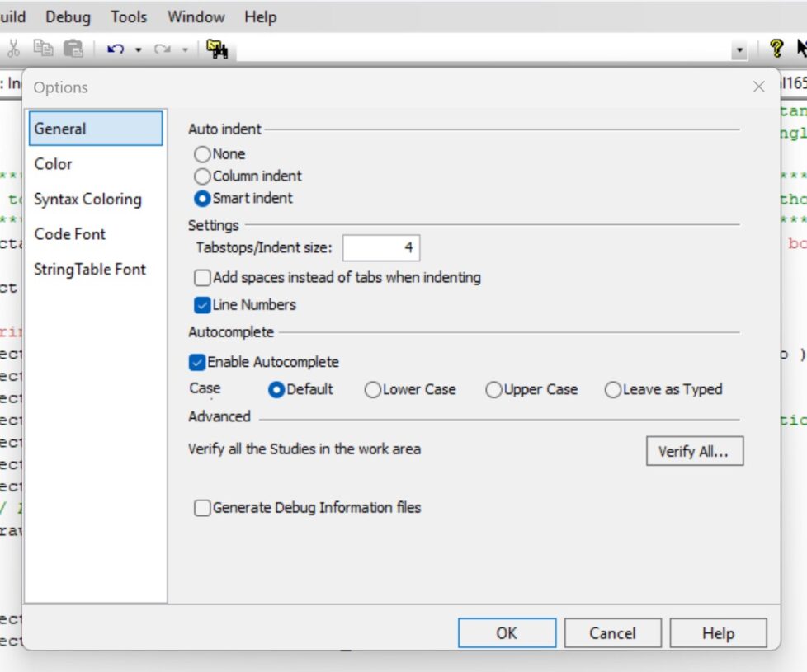
Task: Open the Debug menu
Action: pyautogui.click(x=68, y=16)
